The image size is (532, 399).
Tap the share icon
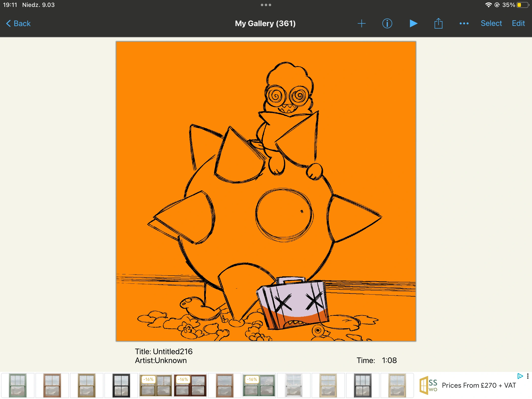(x=438, y=23)
